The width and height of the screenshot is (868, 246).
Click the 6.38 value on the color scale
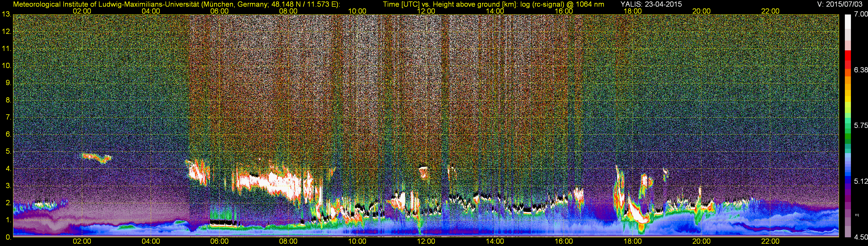(x=860, y=70)
